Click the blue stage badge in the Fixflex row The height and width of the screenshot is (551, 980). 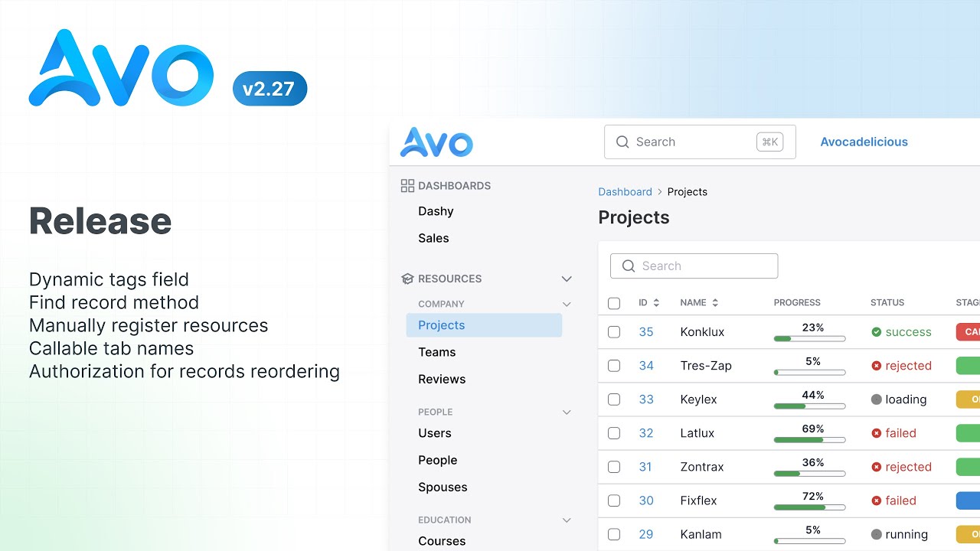pyautogui.click(x=968, y=500)
